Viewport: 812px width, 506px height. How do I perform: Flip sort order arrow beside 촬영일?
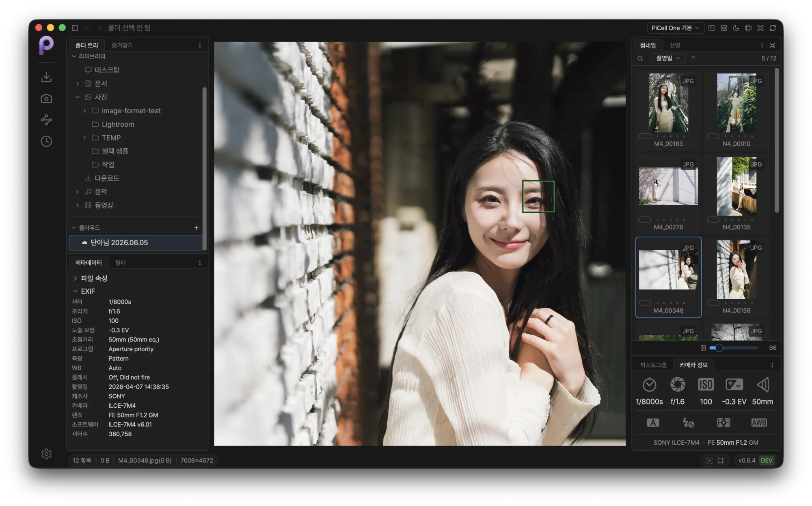pyautogui.click(x=693, y=58)
